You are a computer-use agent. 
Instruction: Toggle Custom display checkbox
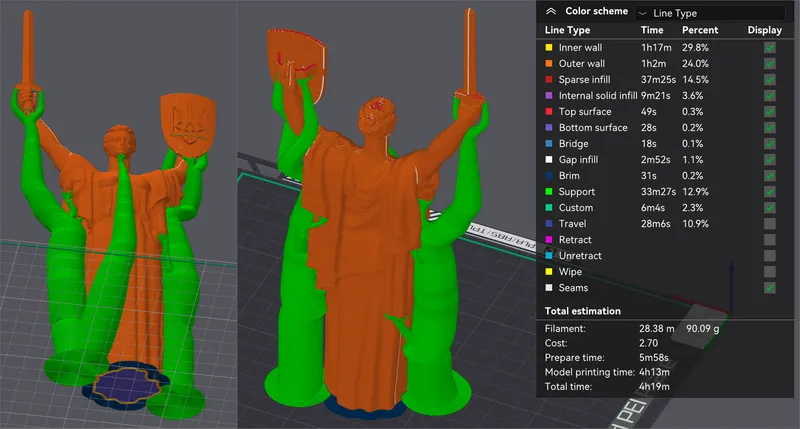point(769,208)
